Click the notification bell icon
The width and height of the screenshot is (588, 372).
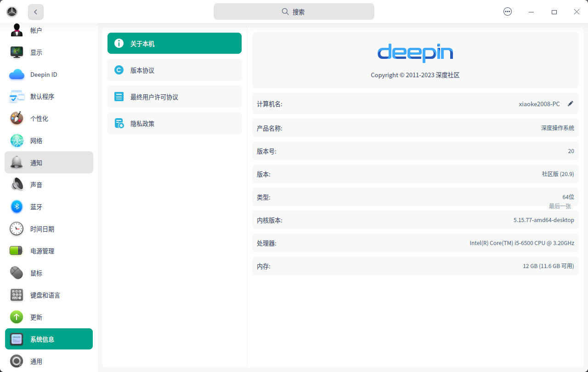17,162
